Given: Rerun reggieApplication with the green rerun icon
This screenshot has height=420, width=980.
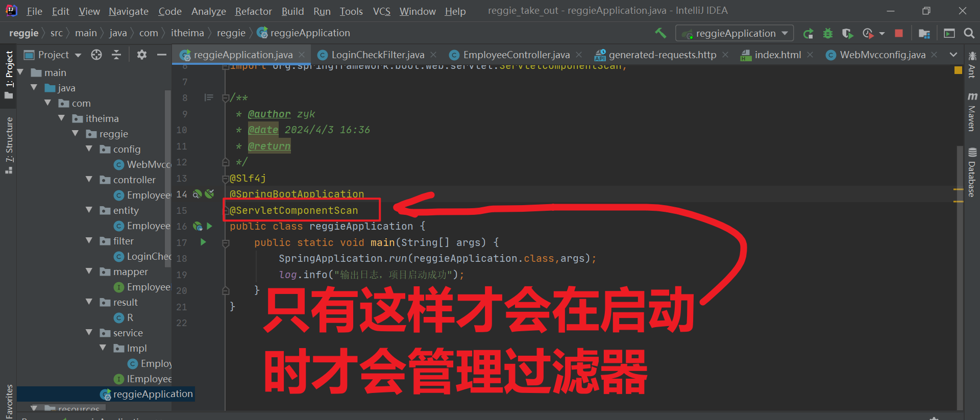Looking at the screenshot, I should pos(808,34).
